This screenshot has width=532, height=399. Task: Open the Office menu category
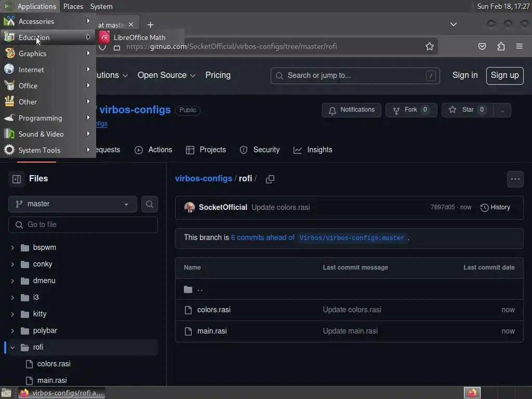point(48,86)
